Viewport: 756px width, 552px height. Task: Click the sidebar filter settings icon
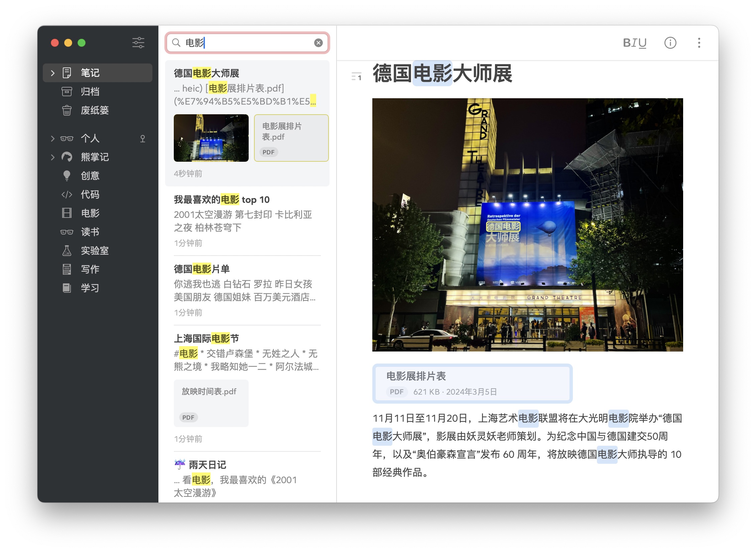click(x=138, y=43)
